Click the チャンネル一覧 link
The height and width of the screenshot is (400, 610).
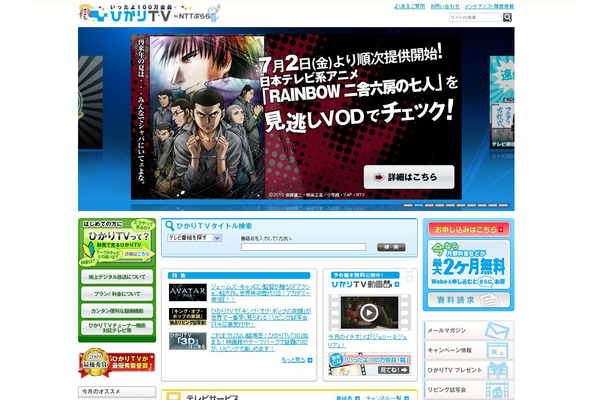(384, 398)
